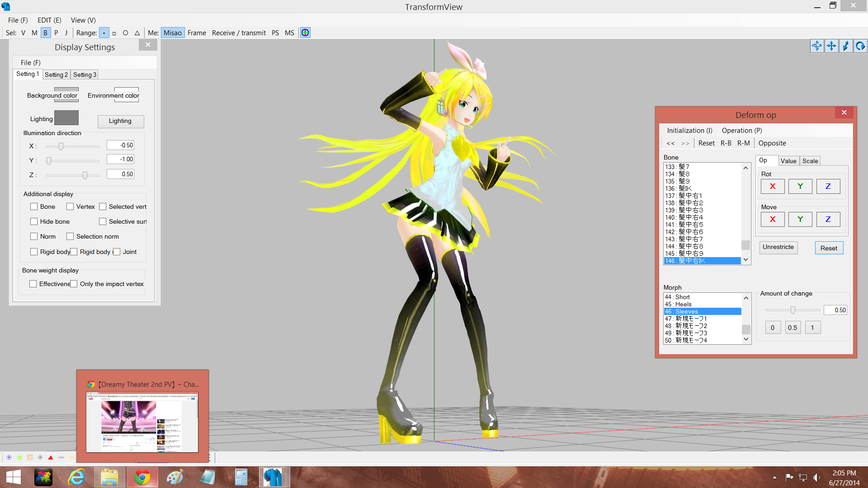The height and width of the screenshot is (488, 868).
Task: Select the P selection mode
Action: point(56,33)
